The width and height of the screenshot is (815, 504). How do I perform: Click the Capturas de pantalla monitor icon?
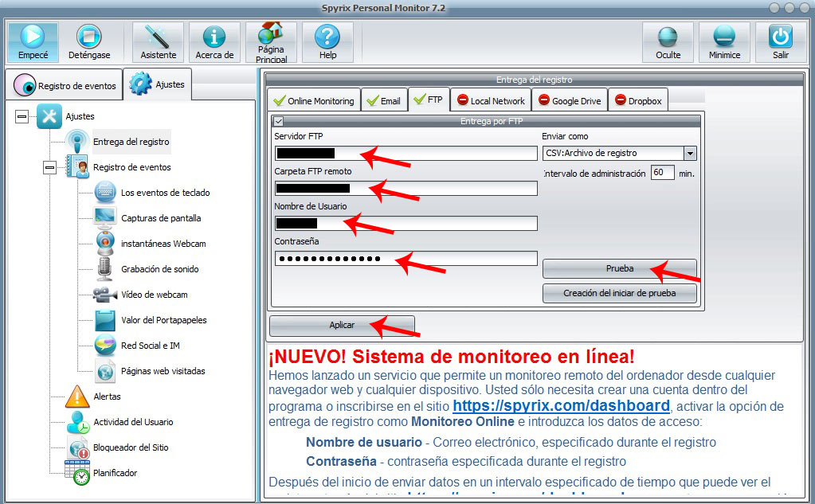tap(105, 217)
